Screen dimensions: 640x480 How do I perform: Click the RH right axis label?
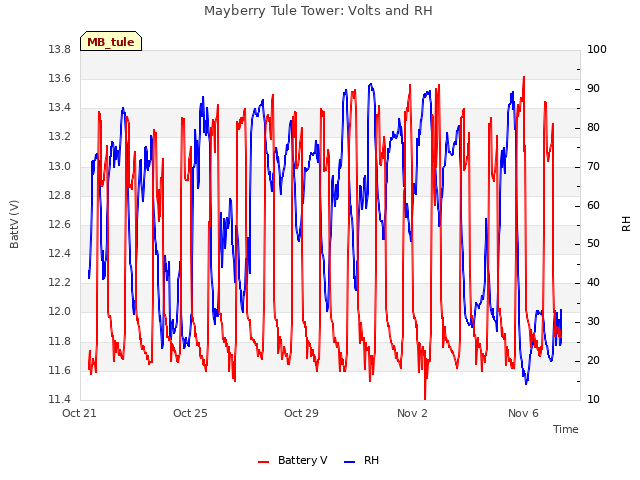626,224
